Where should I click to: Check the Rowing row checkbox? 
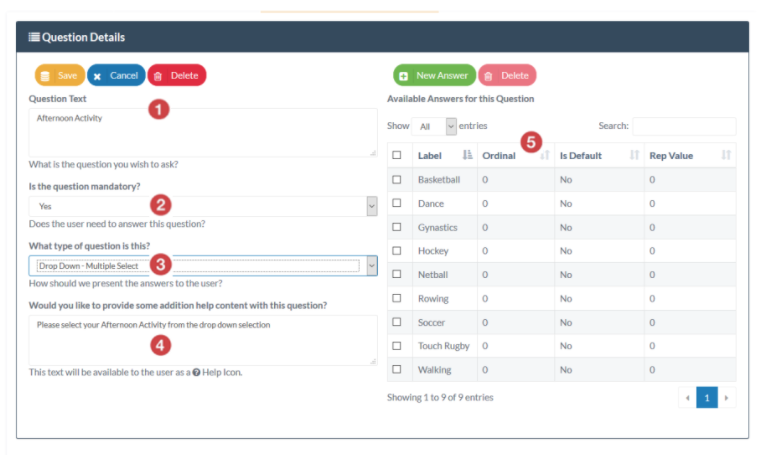pos(397,298)
